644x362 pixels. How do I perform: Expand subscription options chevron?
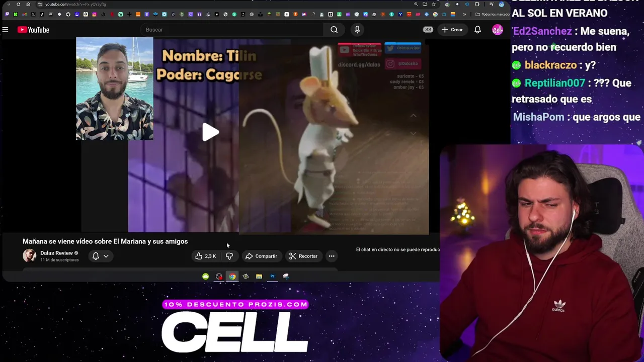[106, 256]
